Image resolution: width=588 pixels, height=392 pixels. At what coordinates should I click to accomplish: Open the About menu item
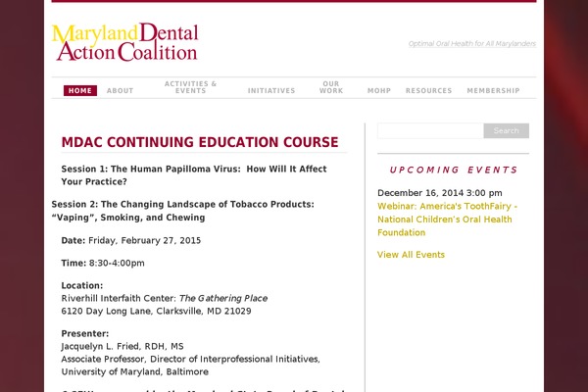point(120,91)
